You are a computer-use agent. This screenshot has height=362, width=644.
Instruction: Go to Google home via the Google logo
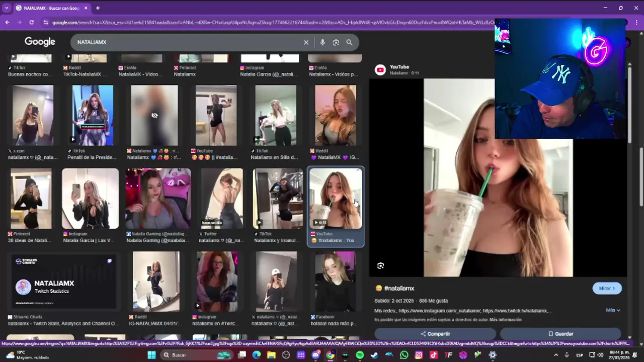[x=40, y=42]
